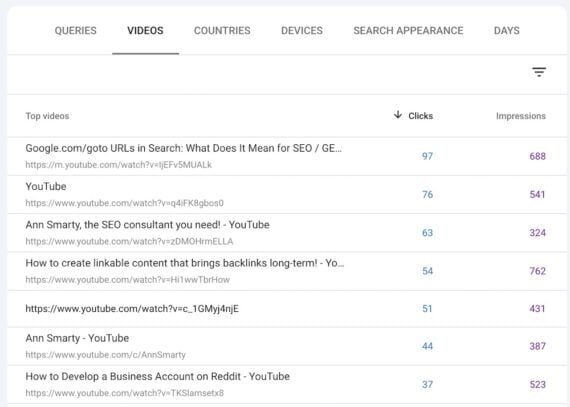Sort by the Impressions column header
The image size is (570, 407).
521,116
